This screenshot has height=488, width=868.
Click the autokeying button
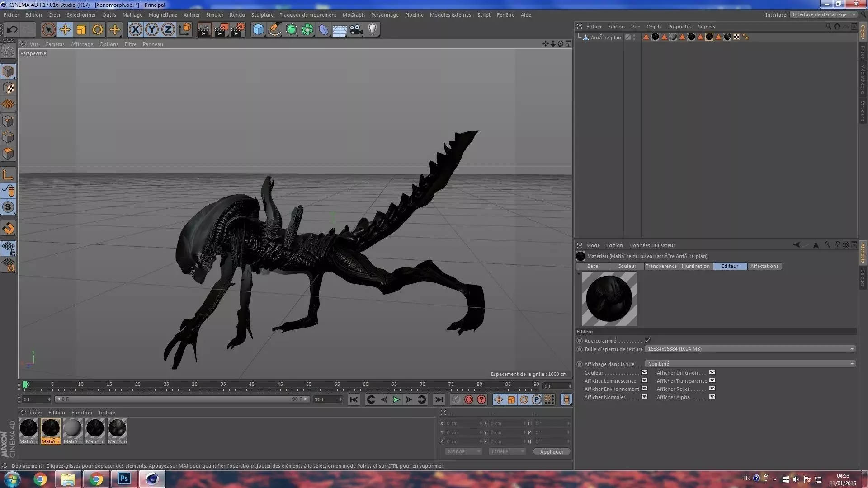tap(468, 399)
